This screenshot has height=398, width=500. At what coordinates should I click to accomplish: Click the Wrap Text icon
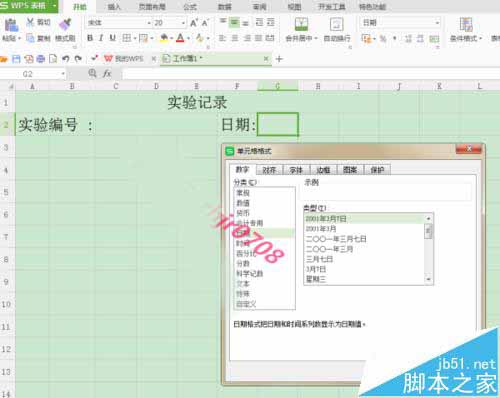coord(336,24)
